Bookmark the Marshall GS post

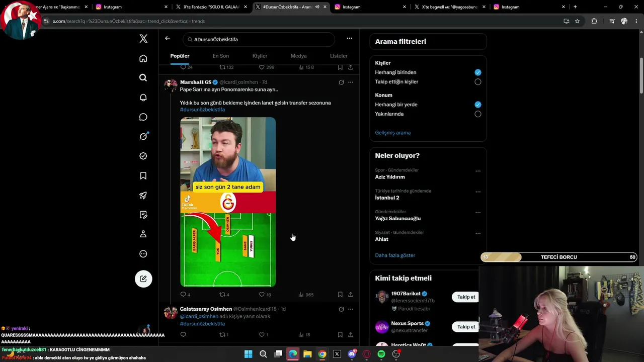pyautogui.click(x=340, y=294)
